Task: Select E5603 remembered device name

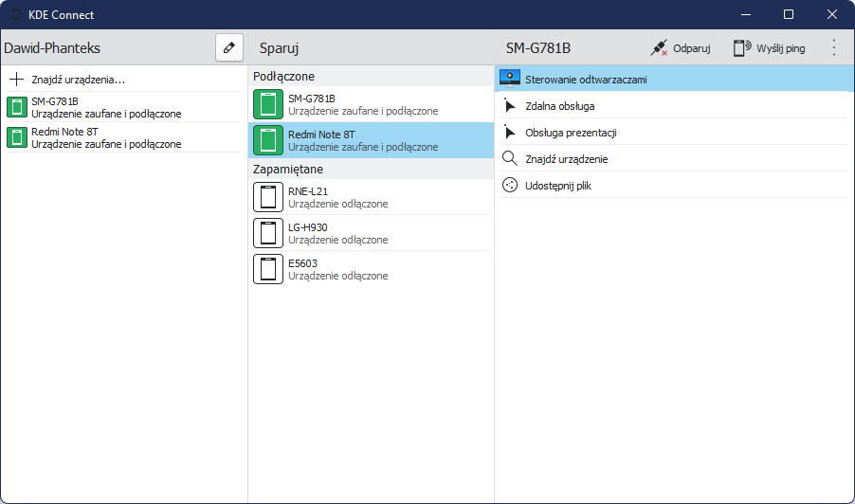Action: pos(302,263)
